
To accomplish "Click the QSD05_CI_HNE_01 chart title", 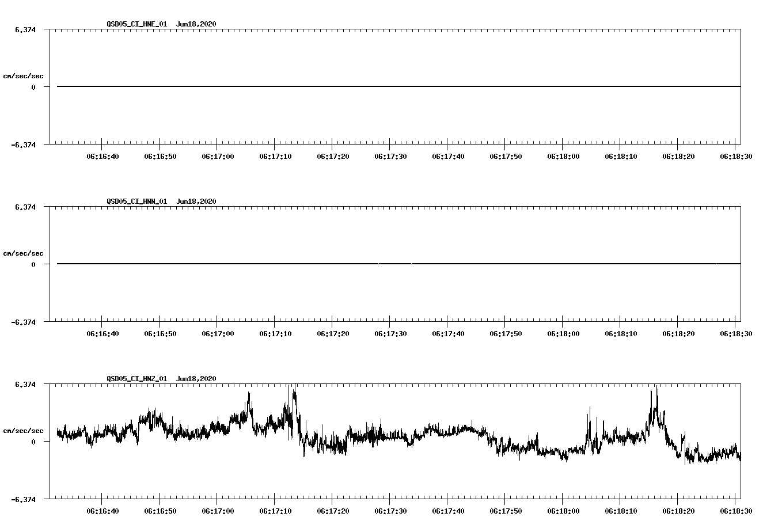I will pos(161,24).
